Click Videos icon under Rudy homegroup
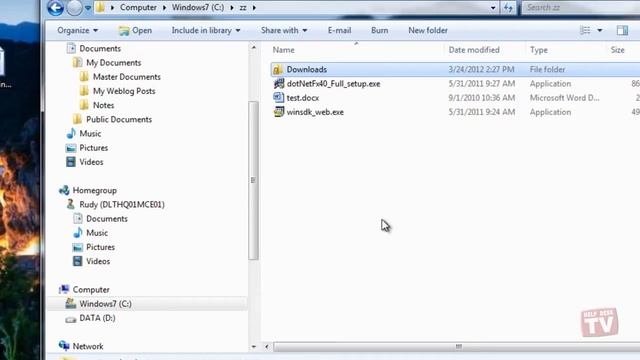This screenshot has width=640, height=360. coord(78,261)
